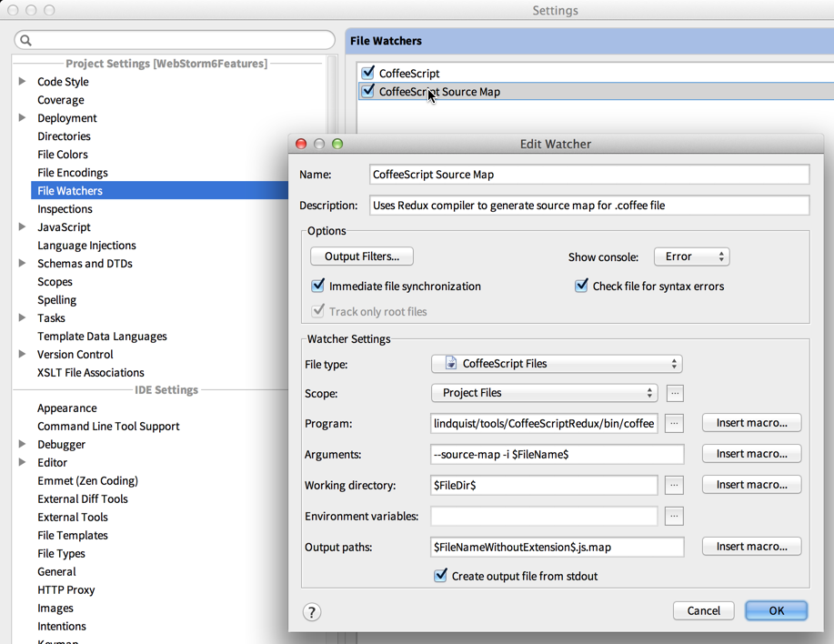The width and height of the screenshot is (834, 644).
Task: Open Spelling settings page
Action: pyautogui.click(x=57, y=300)
